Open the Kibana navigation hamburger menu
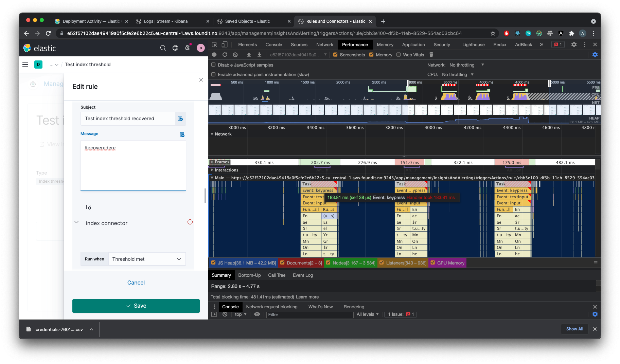The image size is (620, 364). pos(25,65)
